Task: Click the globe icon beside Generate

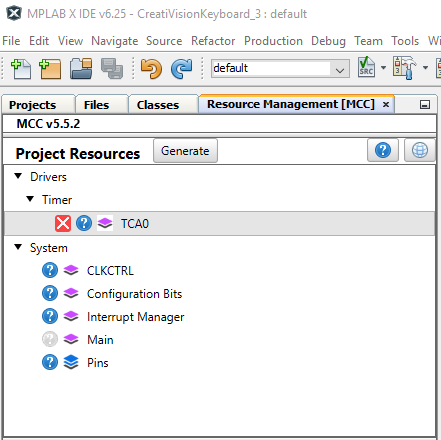Action: point(420,150)
